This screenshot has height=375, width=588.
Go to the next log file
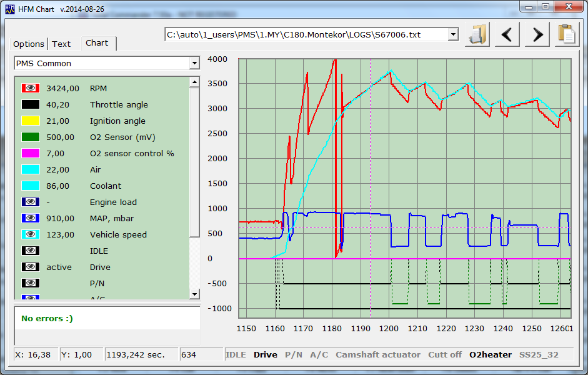pyautogui.click(x=537, y=34)
